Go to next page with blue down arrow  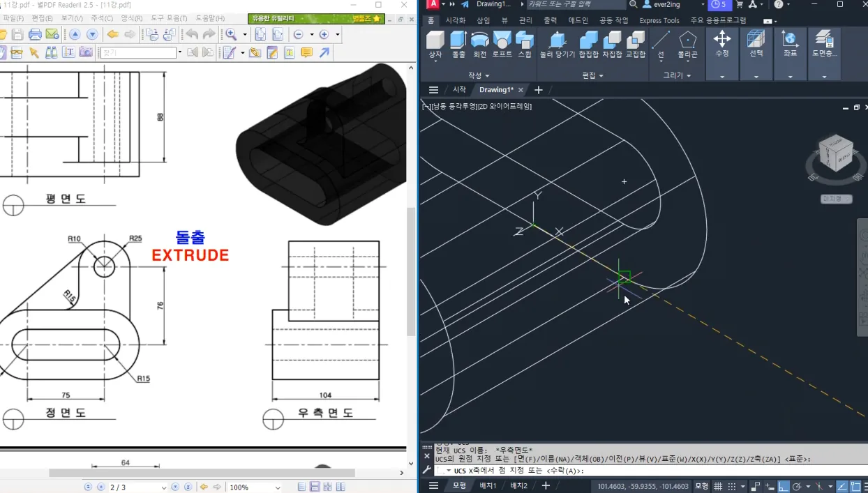(x=92, y=34)
